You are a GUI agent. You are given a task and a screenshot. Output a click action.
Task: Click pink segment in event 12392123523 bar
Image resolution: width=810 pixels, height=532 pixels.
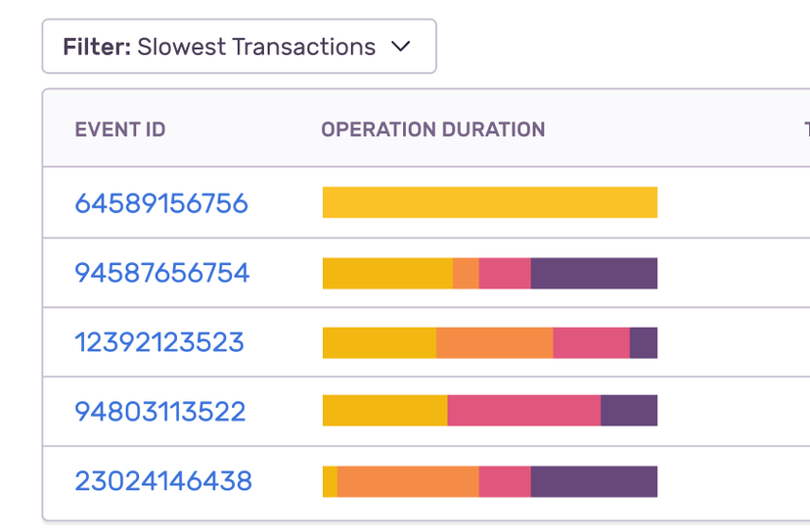click(x=591, y=342)
